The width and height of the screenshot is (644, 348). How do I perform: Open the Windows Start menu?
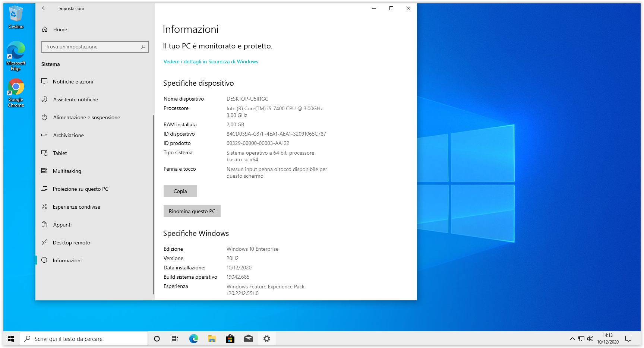tap(11, 339)
